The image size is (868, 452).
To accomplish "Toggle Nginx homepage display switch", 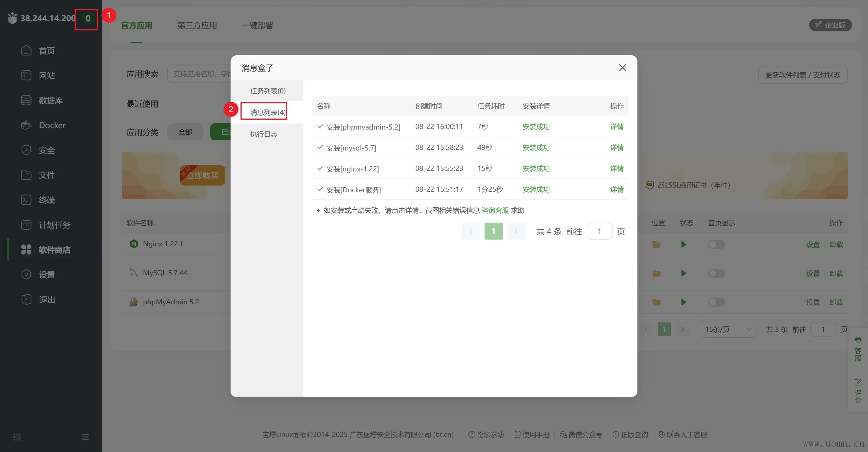I will point(716,244).
